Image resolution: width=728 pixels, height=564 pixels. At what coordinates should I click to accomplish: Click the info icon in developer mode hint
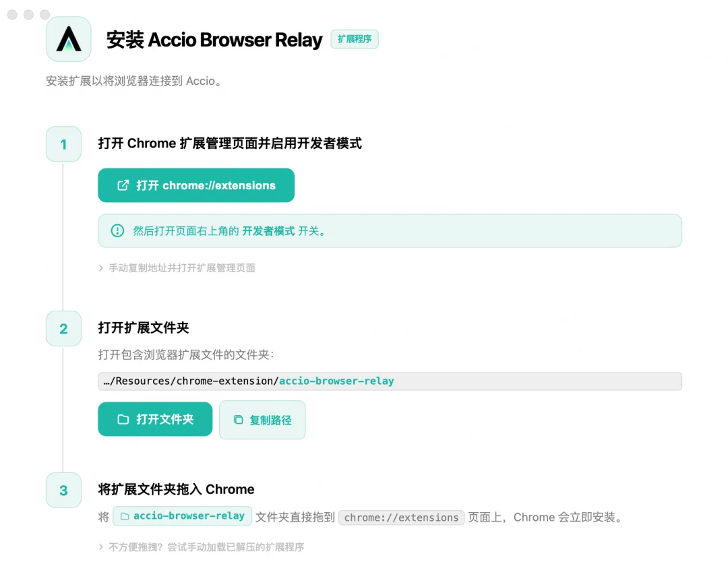pos(117,230)
